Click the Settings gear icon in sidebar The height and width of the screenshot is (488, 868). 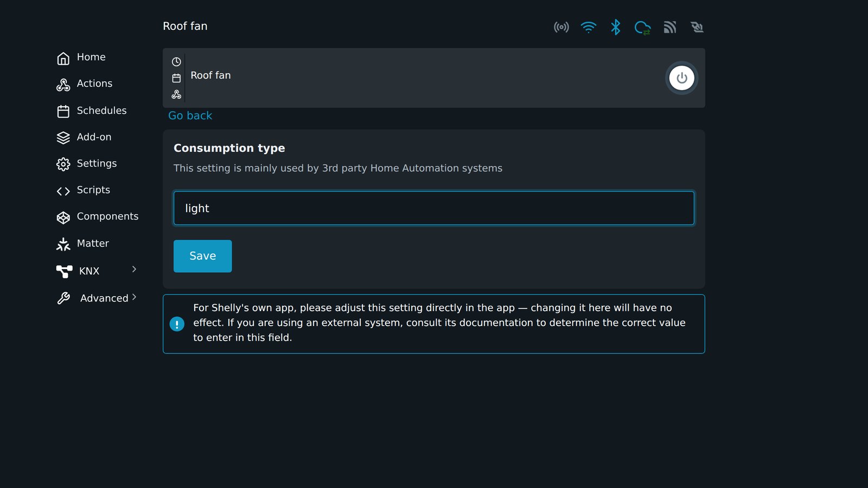click(63, 164)
